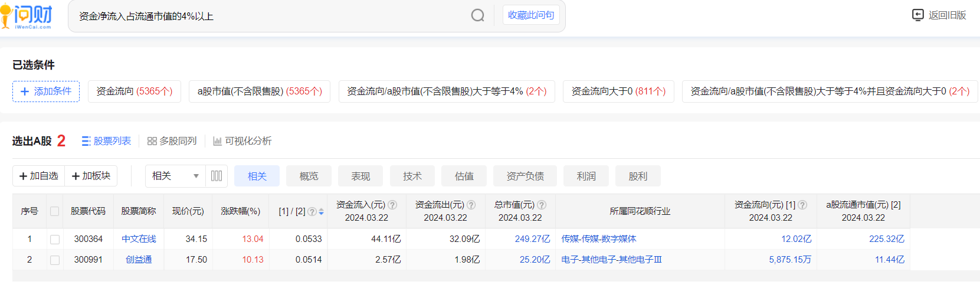Click fund flow value 5,875.15万
This screenshot has width=980, height=288.
click(790, 260)
